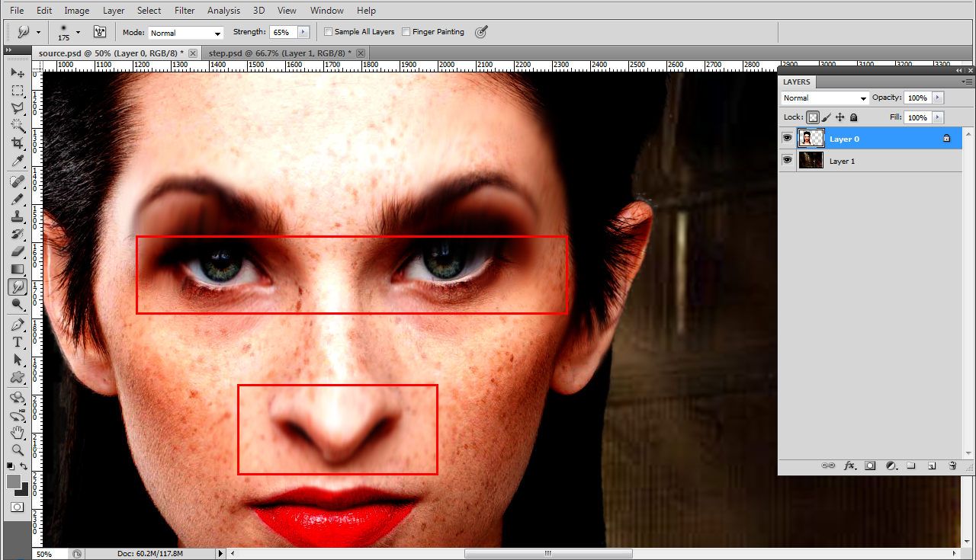Create a new layer group
This screenshot has width=976, height=560.
(911, 466)
